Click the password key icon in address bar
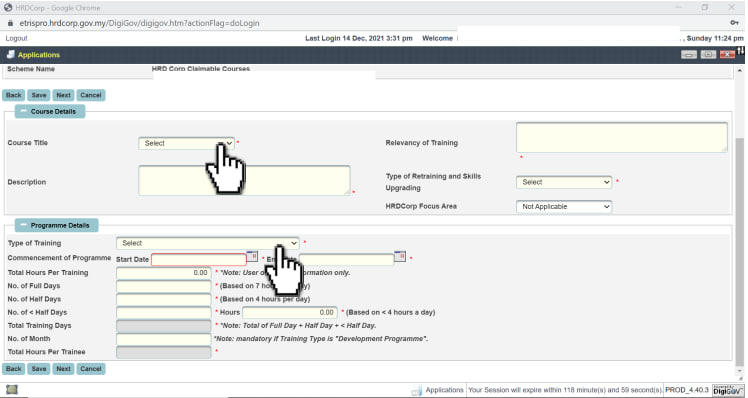 click(x=734, y=23)
